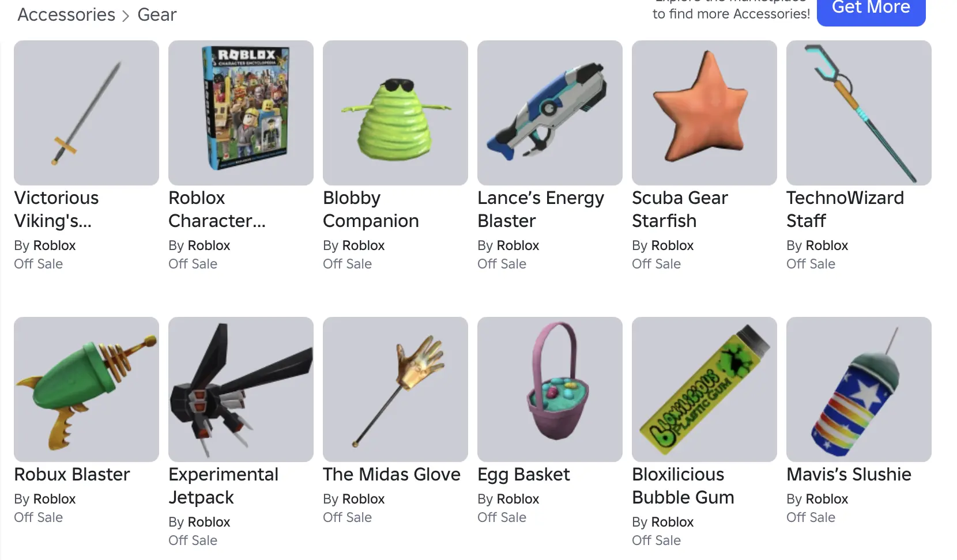The width and height of the screenshot is (957, 560).
Task: Open the TechnoWizard Staff thumbnail
Action: tap(859, 113)
